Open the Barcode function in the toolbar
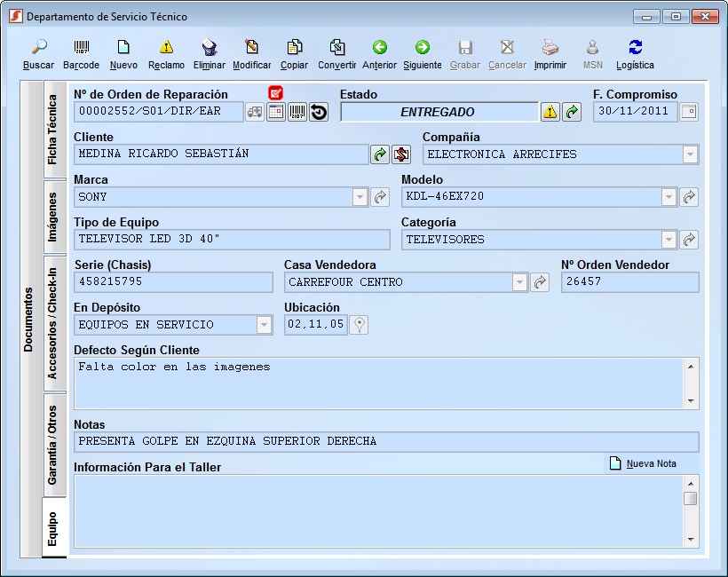The width and height of the screenshot is (728, 577). coord(81,51)
